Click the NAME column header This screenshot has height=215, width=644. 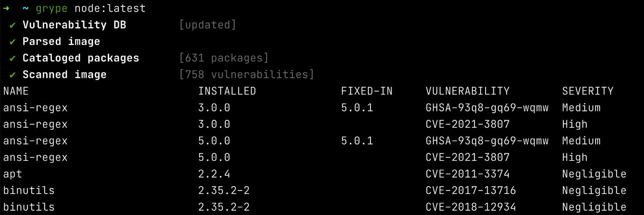[16, 91]
